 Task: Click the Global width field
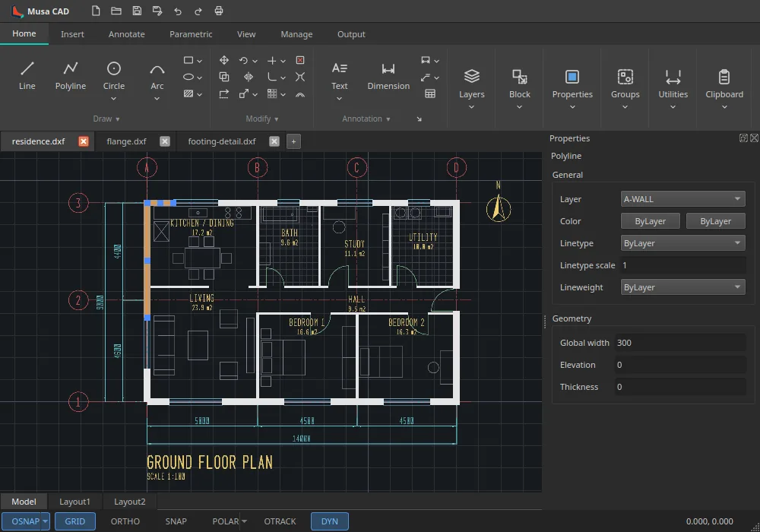coord(680,343)
